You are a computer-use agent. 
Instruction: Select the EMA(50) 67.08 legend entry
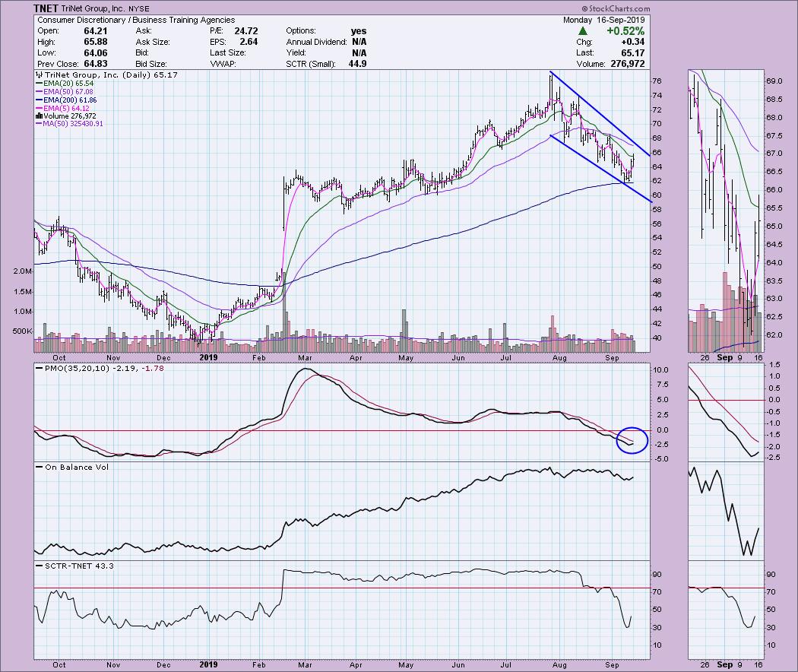pyautogui.click(x=65, y=92)
